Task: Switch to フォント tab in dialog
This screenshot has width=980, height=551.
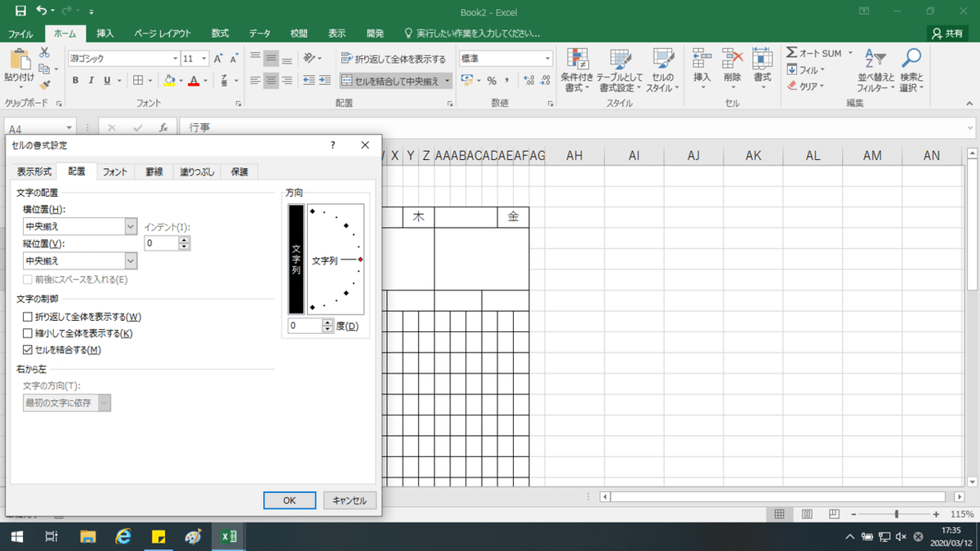Action: pos(115,171)
